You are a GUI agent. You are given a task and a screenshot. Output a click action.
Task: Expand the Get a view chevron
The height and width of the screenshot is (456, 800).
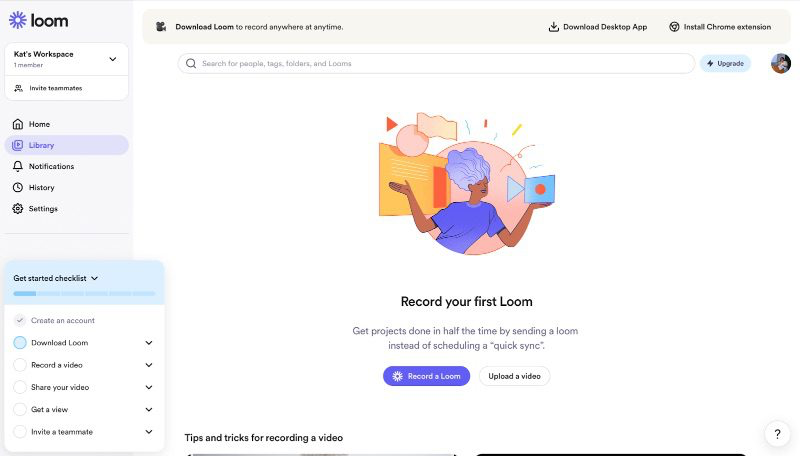pyautogui.click(x=148, y=410)
